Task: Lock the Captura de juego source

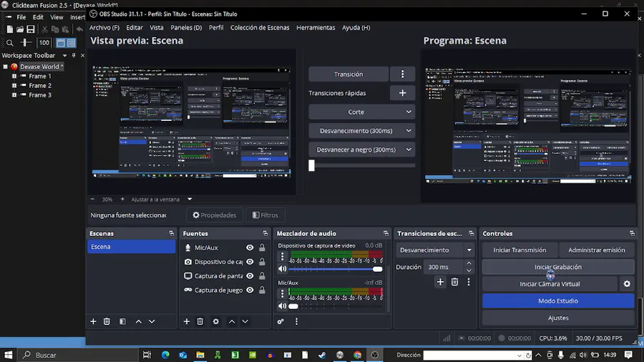Action: [262, 290]
